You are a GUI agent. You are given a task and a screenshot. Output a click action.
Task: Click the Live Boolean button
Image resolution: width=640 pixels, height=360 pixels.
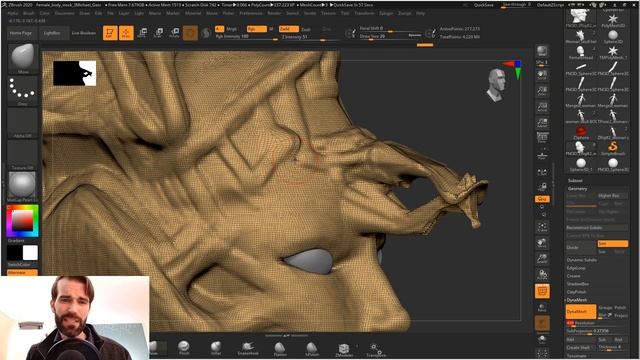pyautogui.click(x=84, y=33)
